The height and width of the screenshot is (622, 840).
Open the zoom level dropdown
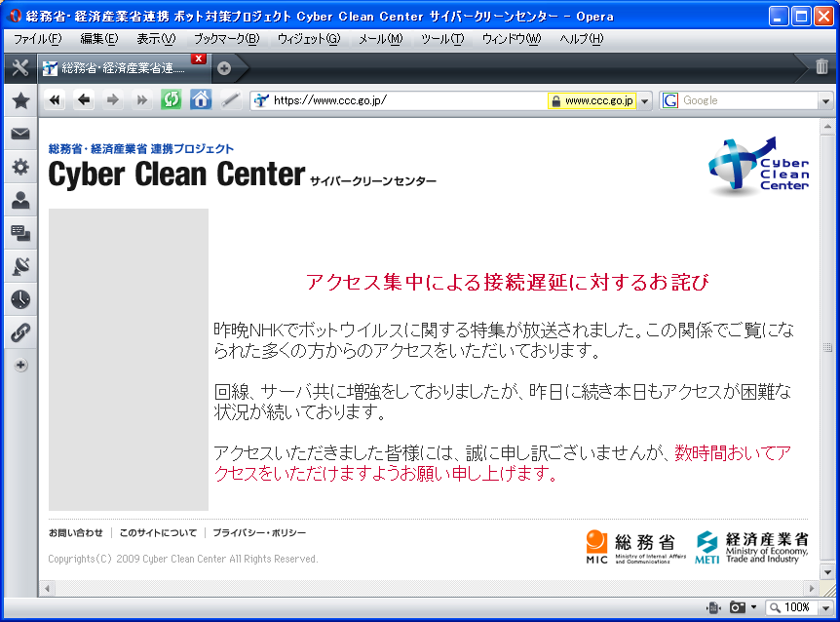click(x=825, y=608)
